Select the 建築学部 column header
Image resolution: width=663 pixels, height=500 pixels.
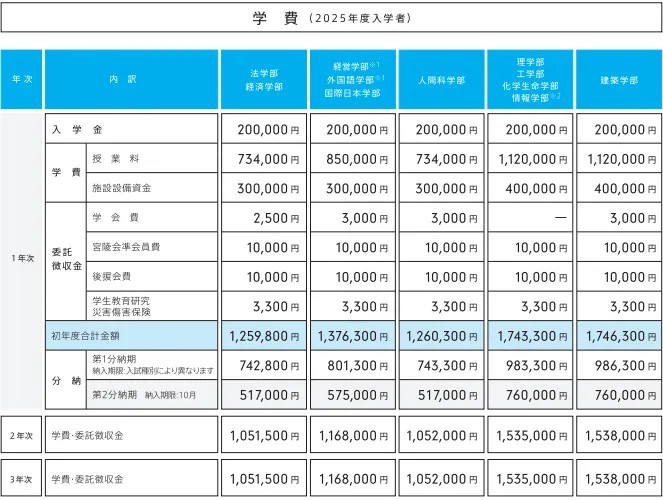[x=619, y=79]
